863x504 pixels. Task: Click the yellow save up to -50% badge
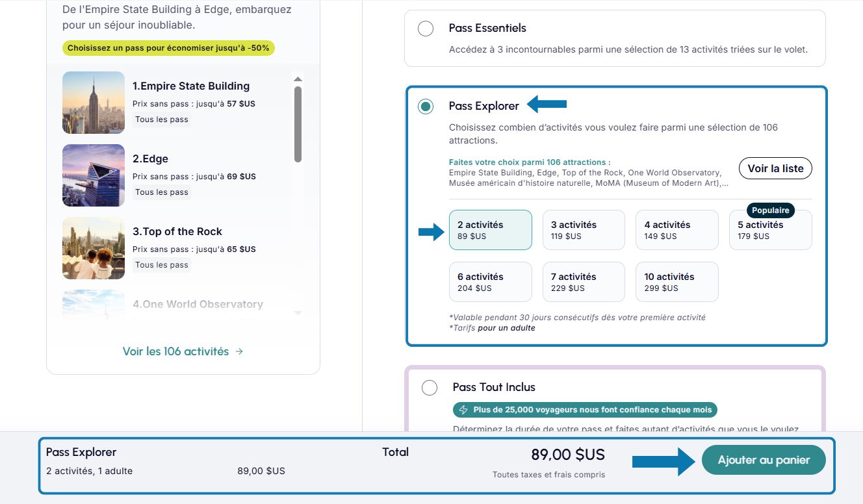[168, 48]
